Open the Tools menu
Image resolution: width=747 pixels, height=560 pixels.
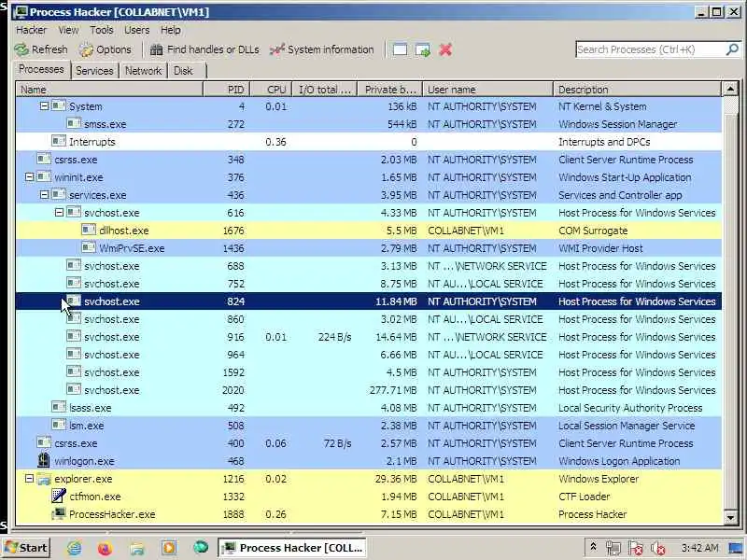pyautogui.click(x=102, y=30)
